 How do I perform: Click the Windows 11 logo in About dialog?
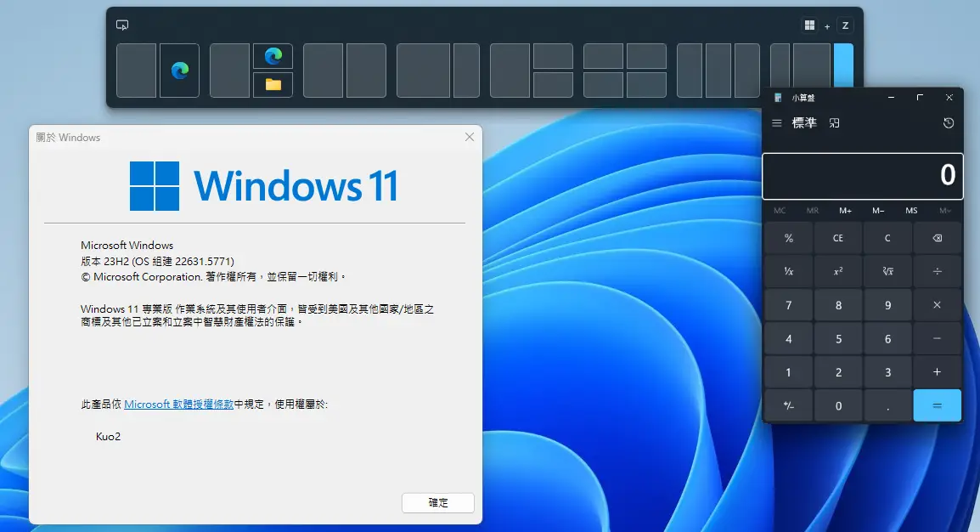pos(263,185)
